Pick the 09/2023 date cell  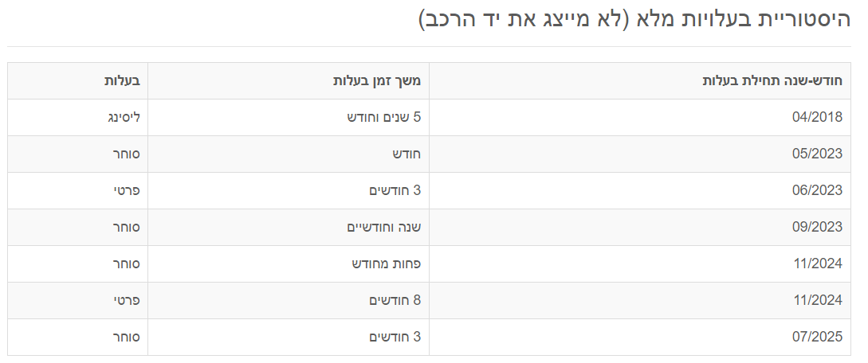[817, 228]
